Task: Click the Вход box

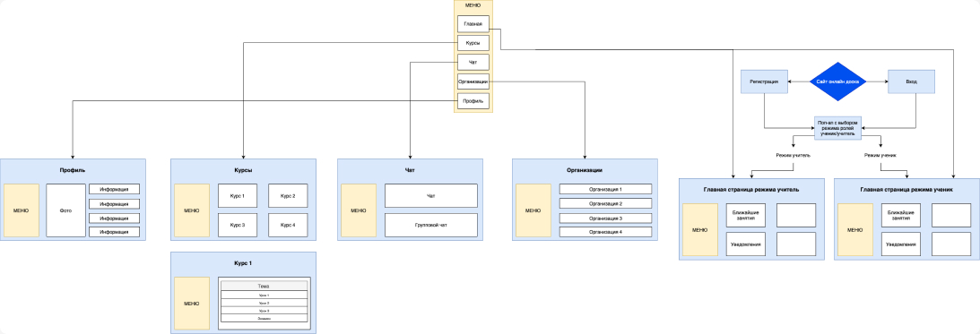Action: pos(911,81)
